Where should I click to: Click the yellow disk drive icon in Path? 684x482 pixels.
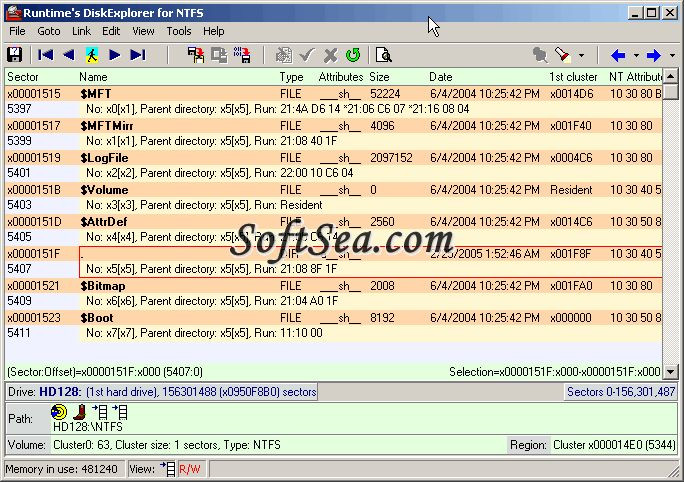pos(59,412)
